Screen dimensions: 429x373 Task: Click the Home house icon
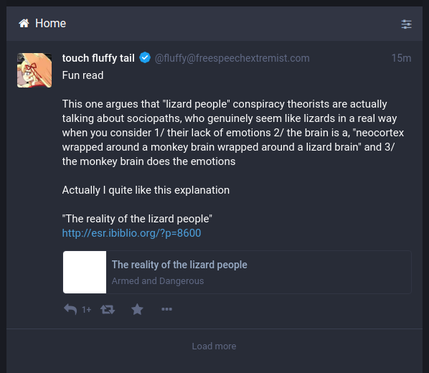[x=24, y=23]
